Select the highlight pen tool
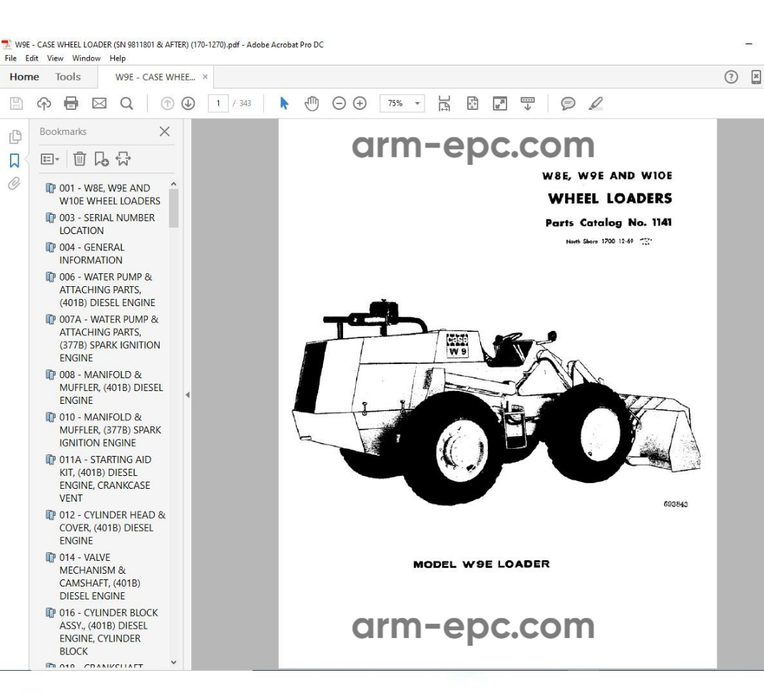The image size is (764, 700). tap(596, 103)
